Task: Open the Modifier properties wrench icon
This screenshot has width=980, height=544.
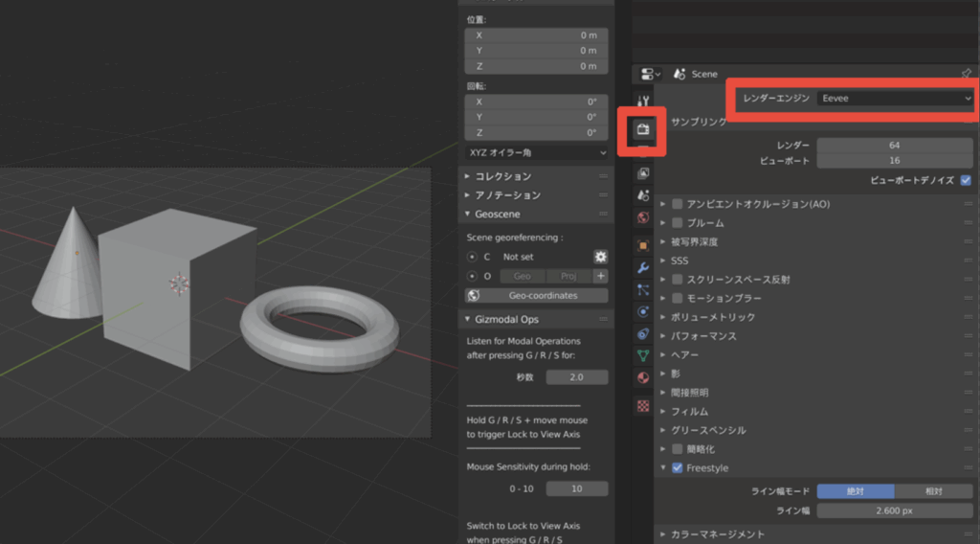Action: [x=643, y=267]
